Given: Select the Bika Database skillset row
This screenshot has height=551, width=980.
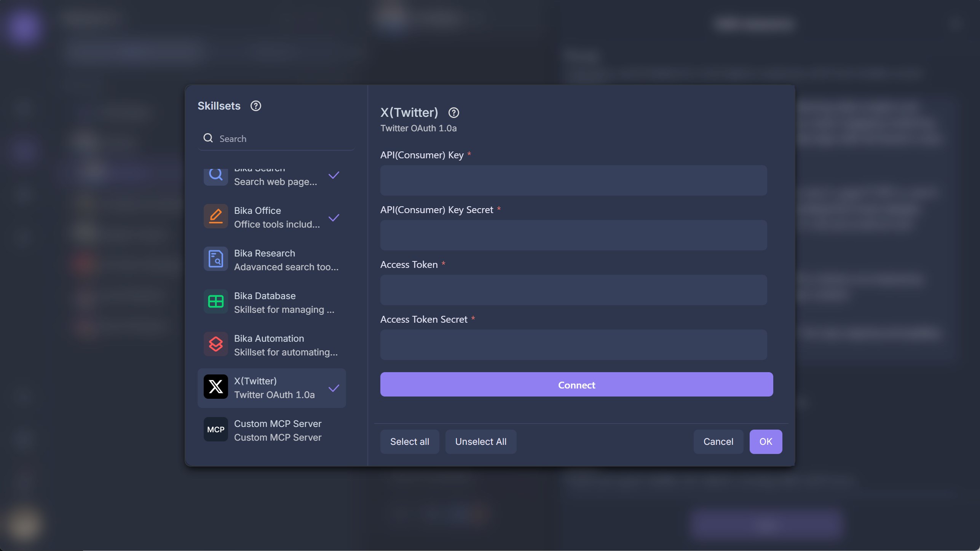Looking at the screenshot, I should click(x=272, y=303).
